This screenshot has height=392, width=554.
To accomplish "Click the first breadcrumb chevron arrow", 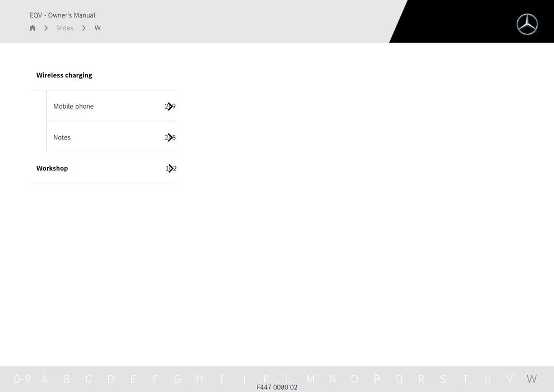I will click(46, 28).
